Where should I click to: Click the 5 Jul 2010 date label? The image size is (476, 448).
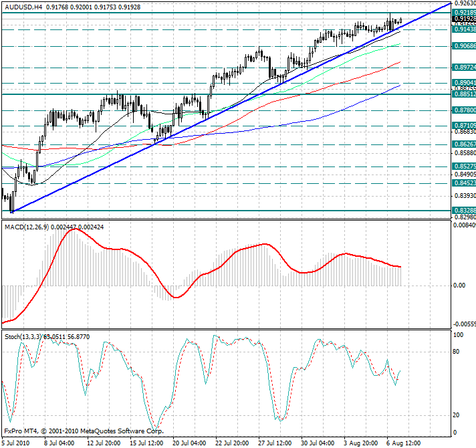pos(16,443)
